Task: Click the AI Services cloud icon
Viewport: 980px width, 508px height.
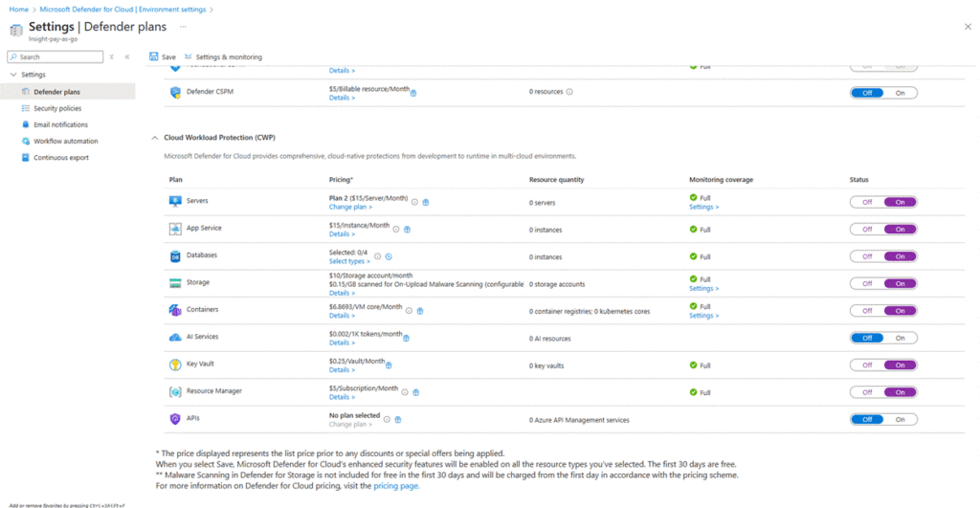Action: point(175,338)
